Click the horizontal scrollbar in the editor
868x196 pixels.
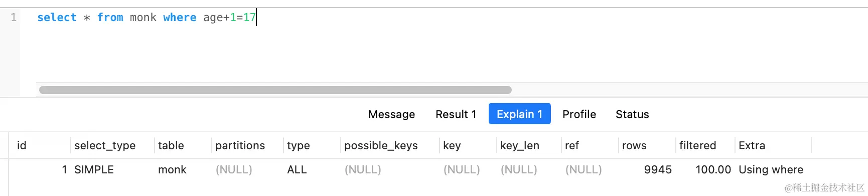275,90
